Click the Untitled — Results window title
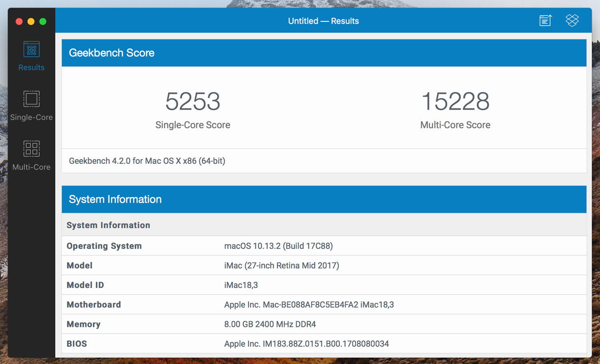Image resolution: width=600 pixels, height=364 pixels. (x=324, y=21)
